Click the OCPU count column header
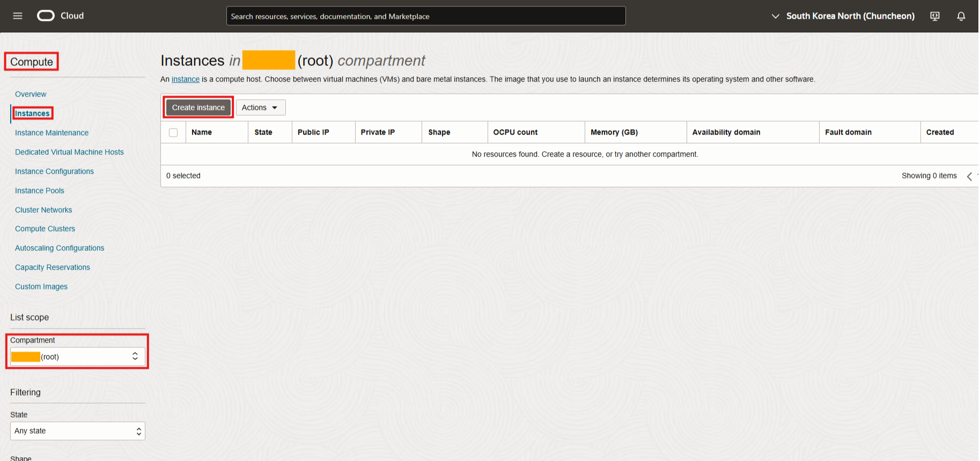Image resolution: width=980 pixels, height=461 pixels. tap(515, 132)
